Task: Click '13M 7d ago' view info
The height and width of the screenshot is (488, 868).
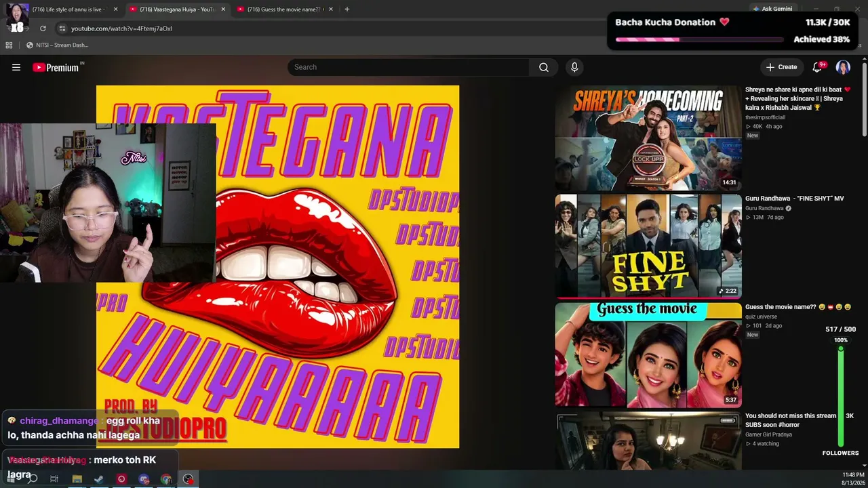Action: pyautogui.click(x=764, y=218)
